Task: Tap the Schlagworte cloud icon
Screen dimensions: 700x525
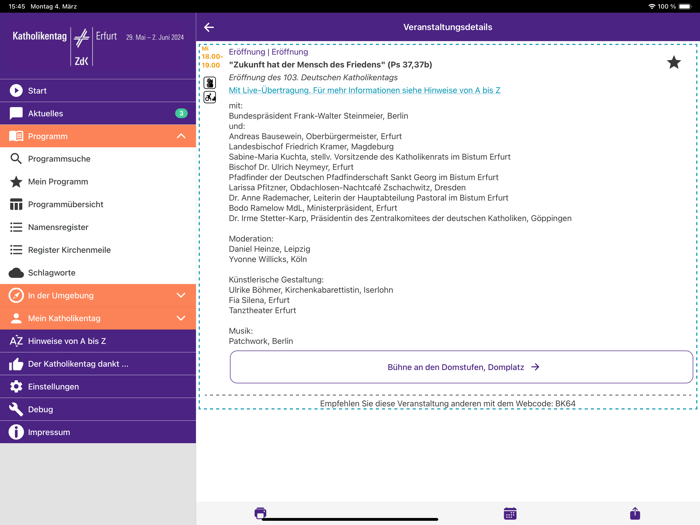Action: pyautogui.click(x=16, y=273)
